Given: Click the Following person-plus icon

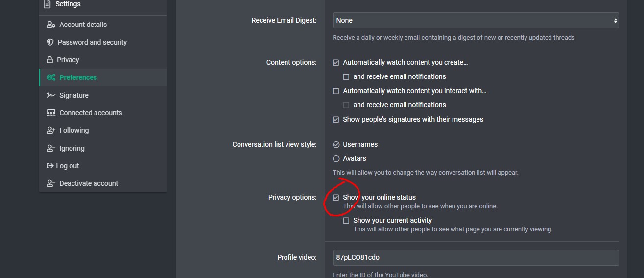Looking at the screenshot, I should [50, 130].
